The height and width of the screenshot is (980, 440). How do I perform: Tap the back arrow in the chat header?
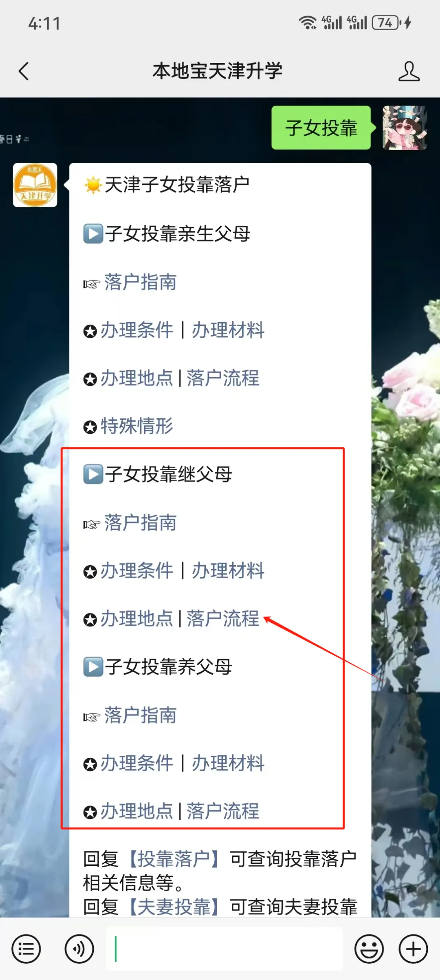[x=24, y=71]
